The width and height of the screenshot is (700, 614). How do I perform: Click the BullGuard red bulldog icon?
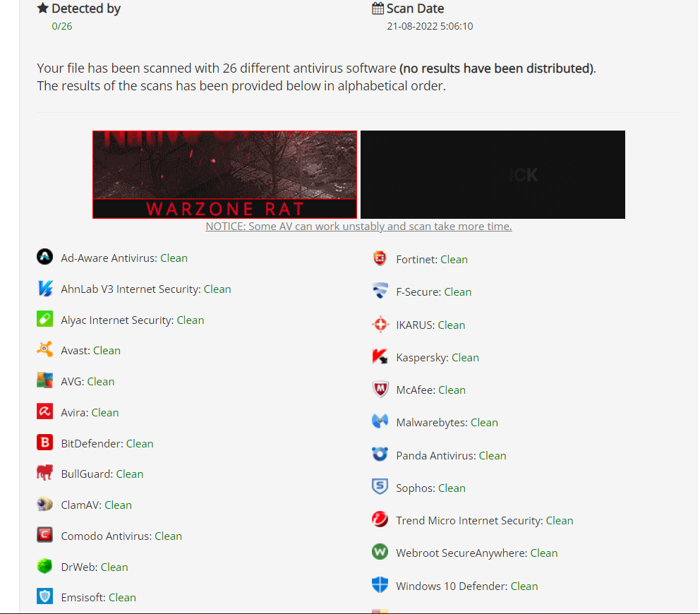[44, 473]
